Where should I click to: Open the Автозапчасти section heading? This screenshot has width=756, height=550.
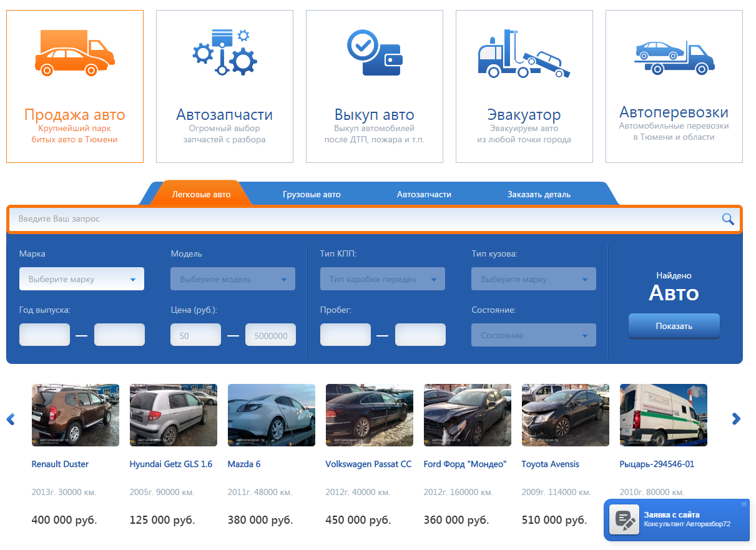point(225,115)
